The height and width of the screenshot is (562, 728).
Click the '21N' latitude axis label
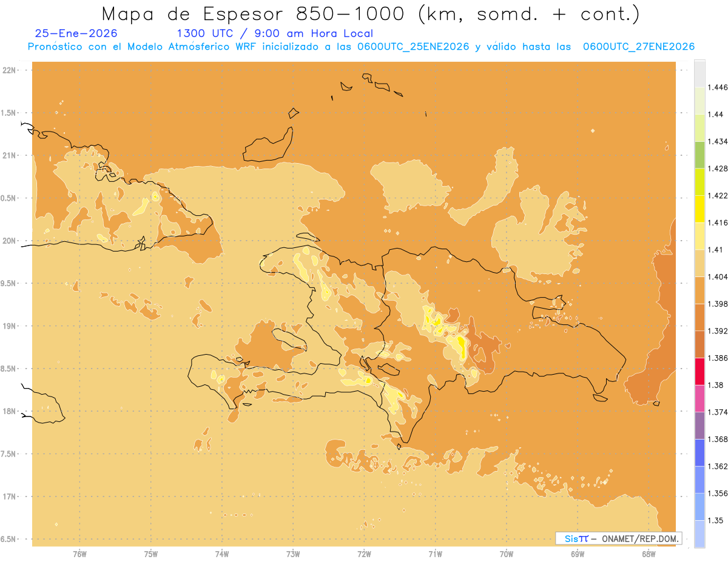(x=10, y=156)
